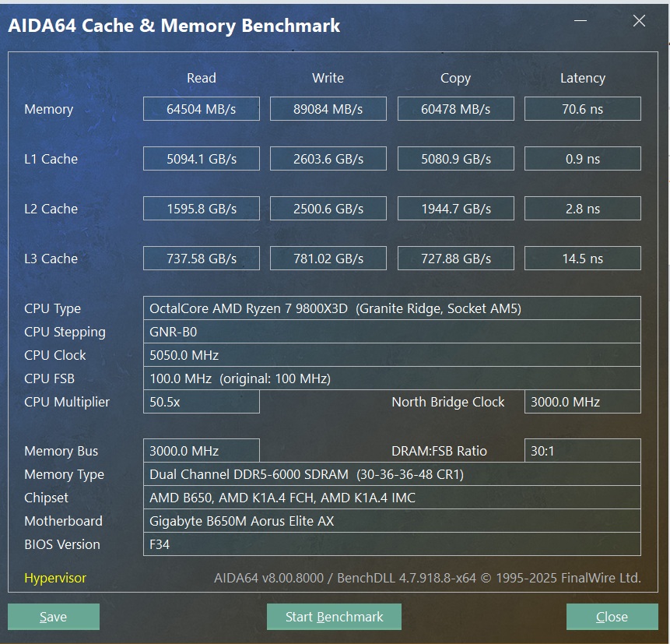
Task: Click the North Bridge Clock label
Action: point(447,402)
